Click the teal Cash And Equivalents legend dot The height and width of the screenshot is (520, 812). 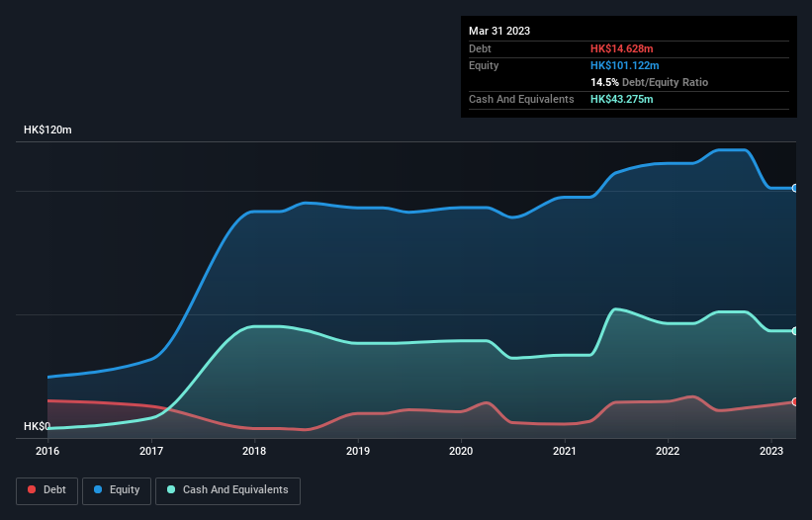[x=171, y=489]
